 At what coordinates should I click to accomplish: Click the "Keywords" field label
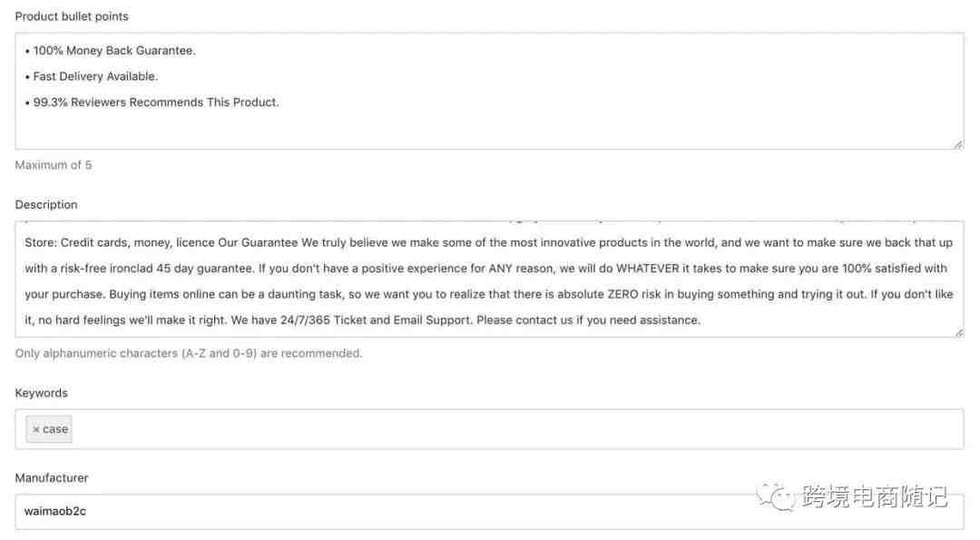click(x=41, y=392)
